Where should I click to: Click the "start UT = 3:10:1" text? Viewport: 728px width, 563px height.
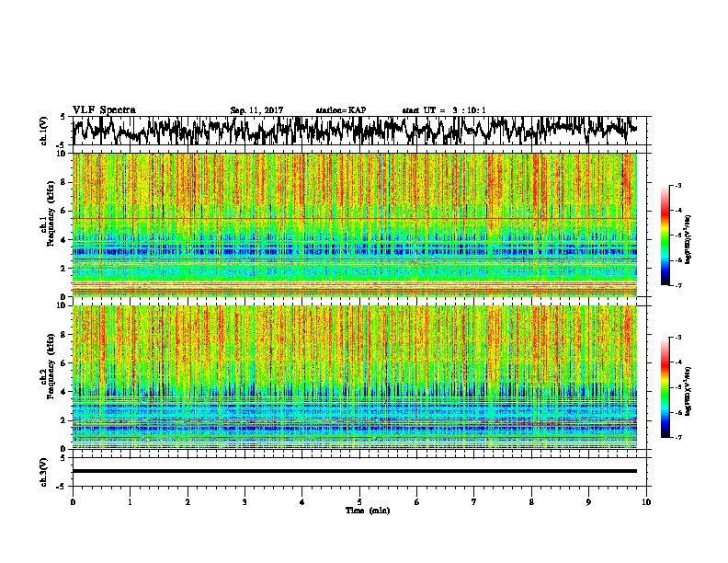coord(444,110)
